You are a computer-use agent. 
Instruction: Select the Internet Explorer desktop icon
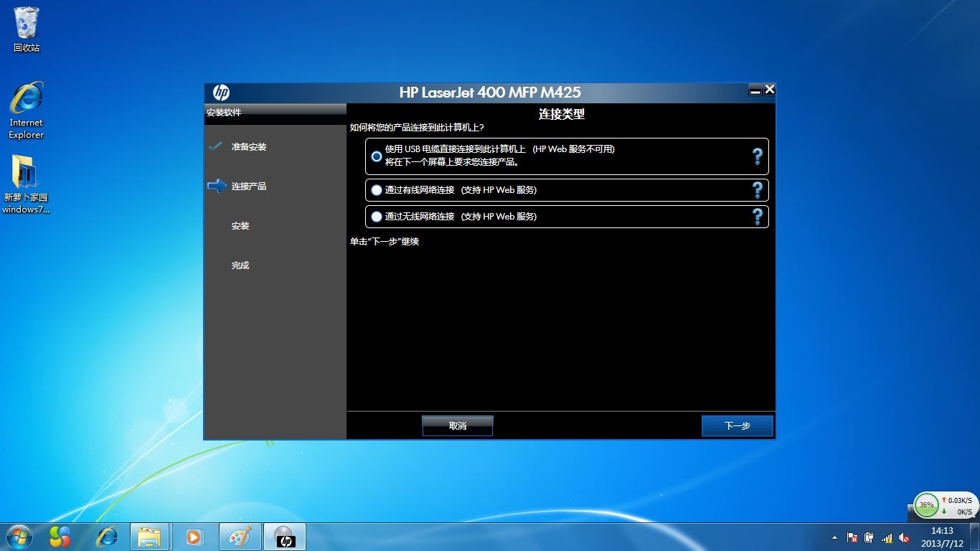point(27,110)
